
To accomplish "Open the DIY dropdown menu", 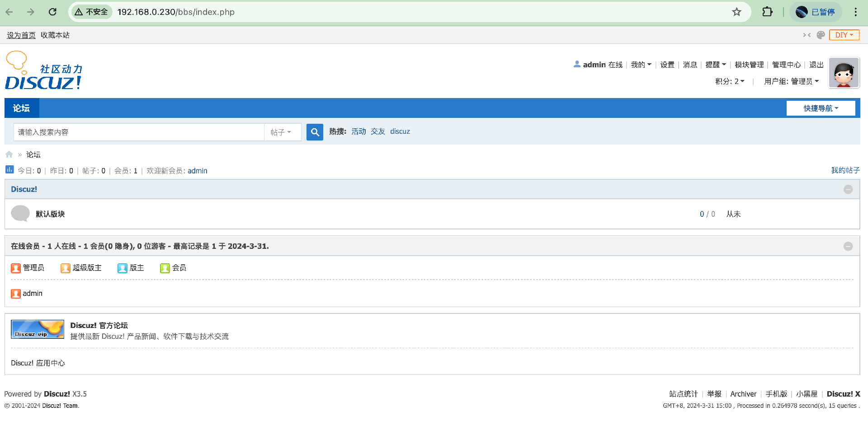I will (844, 35).
